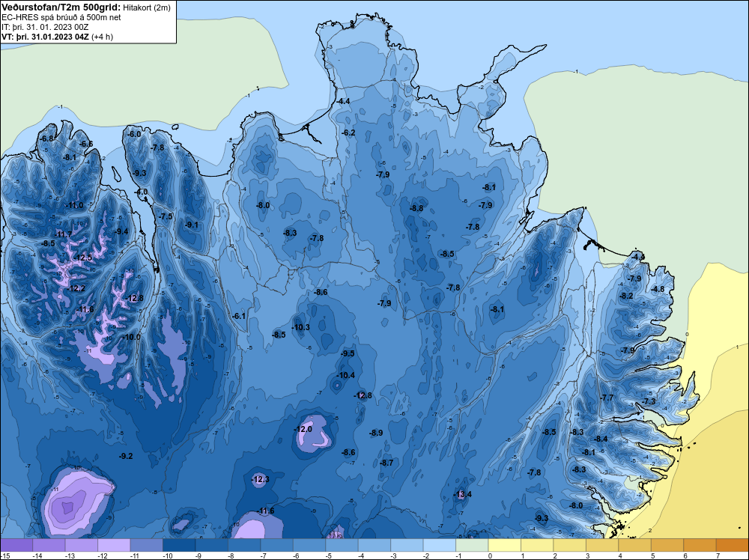Click the 'IT: þri. 31. 01. 2023 00Z' line

pyautogui.click(x=45, y=27)
